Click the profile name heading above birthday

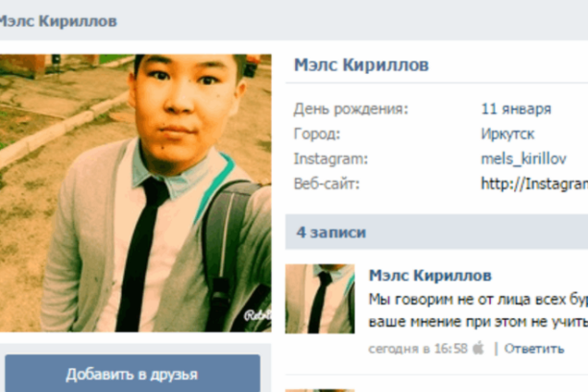click(361, 65)
